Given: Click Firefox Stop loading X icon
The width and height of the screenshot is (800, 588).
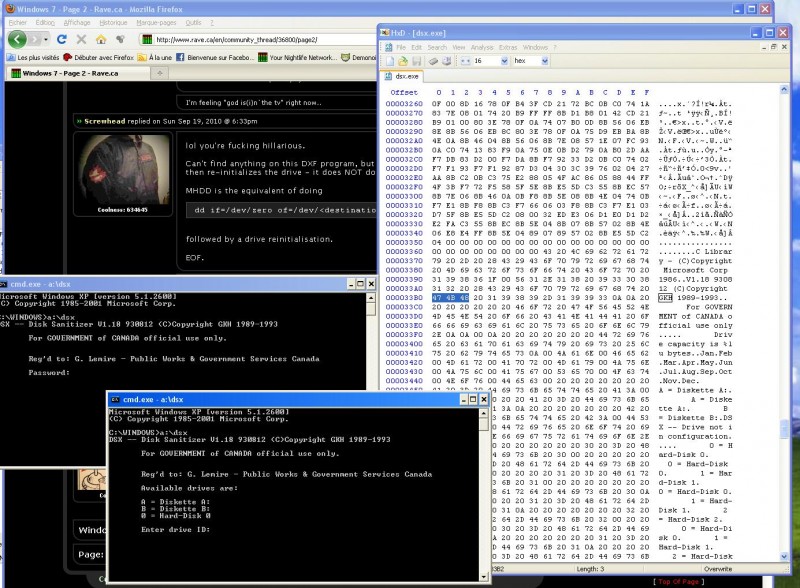Looking at the screenshot, I should (81, 39).
